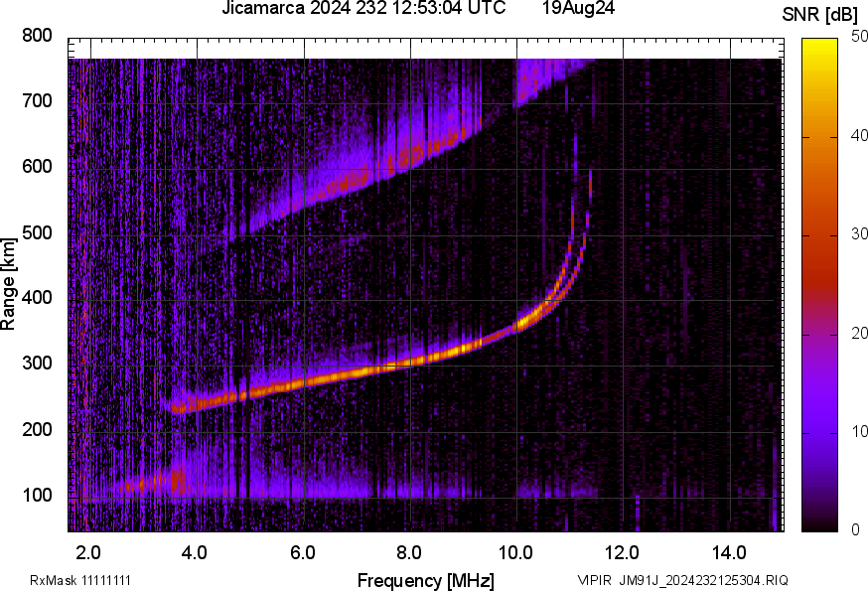Click frequency tick label 14.0
Viewport: 868px width, 591px height.
[729, 553]
